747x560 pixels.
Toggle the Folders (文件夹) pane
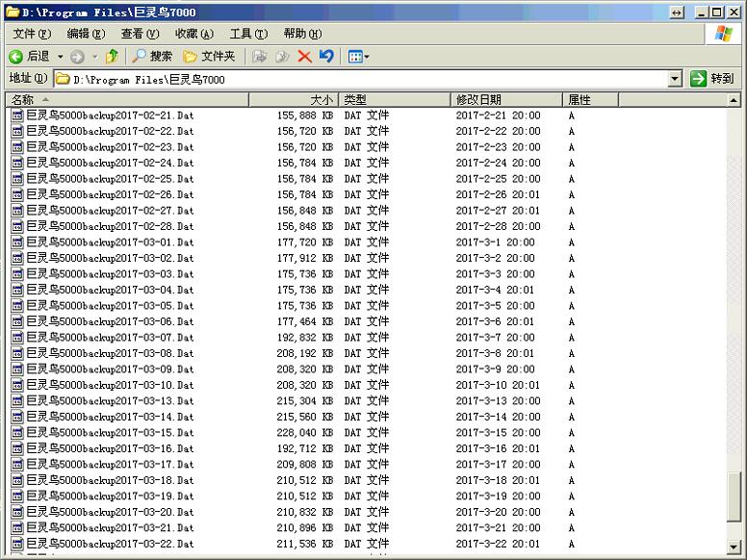pyautogui.click(x=210, y=57)
